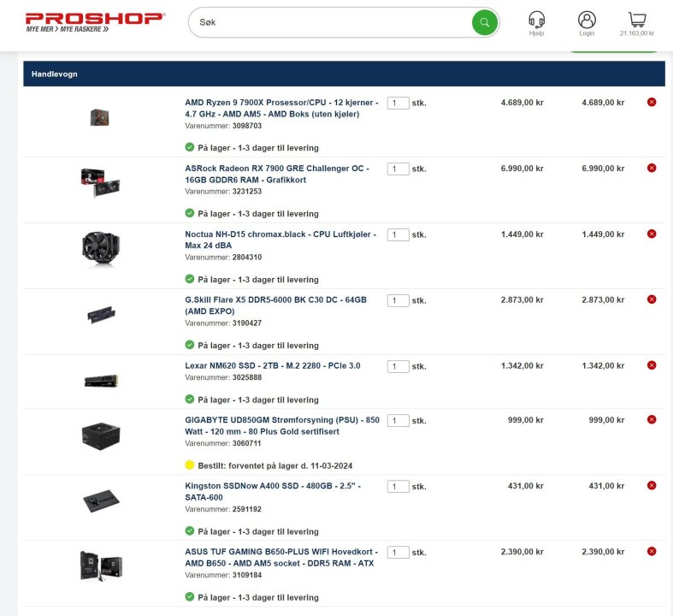This screenshot has width=673, height=616.
Task: Click Varenummer 3109184 text
Action: coord(223,575)
